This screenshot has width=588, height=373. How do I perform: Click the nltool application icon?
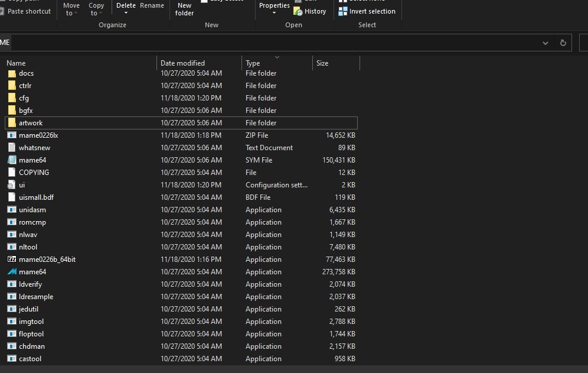[12, 246]
